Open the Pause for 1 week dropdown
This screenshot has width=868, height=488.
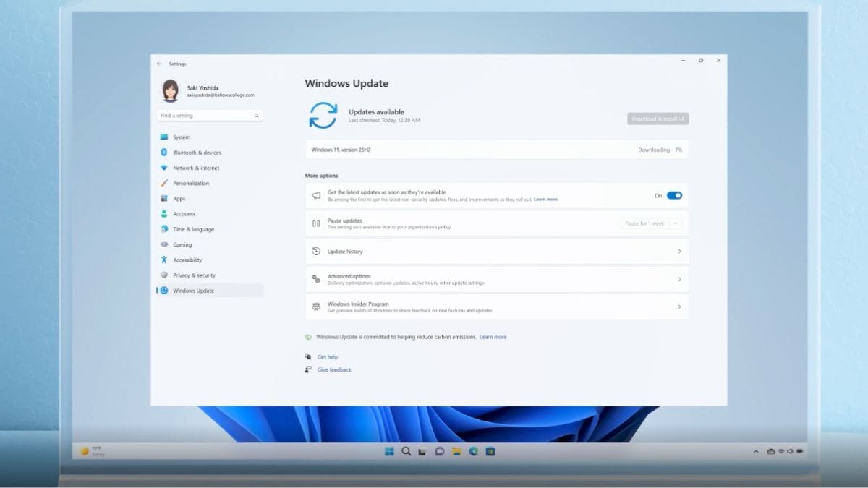click(x=651, y=223)
